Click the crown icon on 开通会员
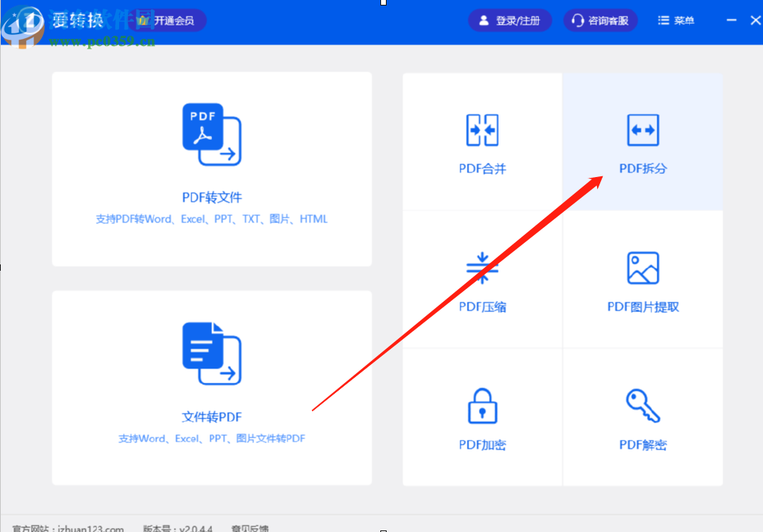Viewport: 763px width, 532px height. point(141,20)
